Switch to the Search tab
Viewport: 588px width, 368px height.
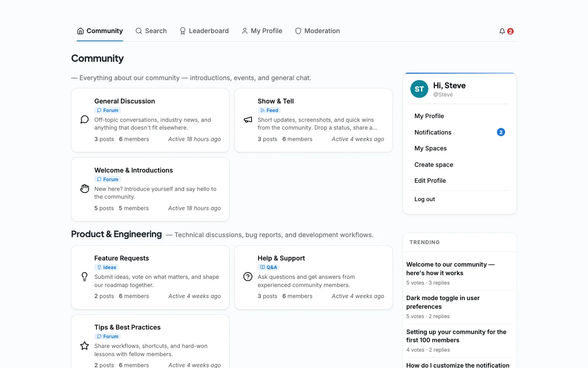151,31
